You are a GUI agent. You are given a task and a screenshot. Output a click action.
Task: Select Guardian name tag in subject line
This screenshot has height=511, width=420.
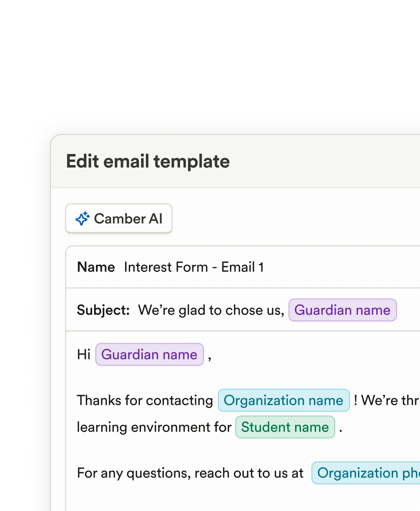342,310
